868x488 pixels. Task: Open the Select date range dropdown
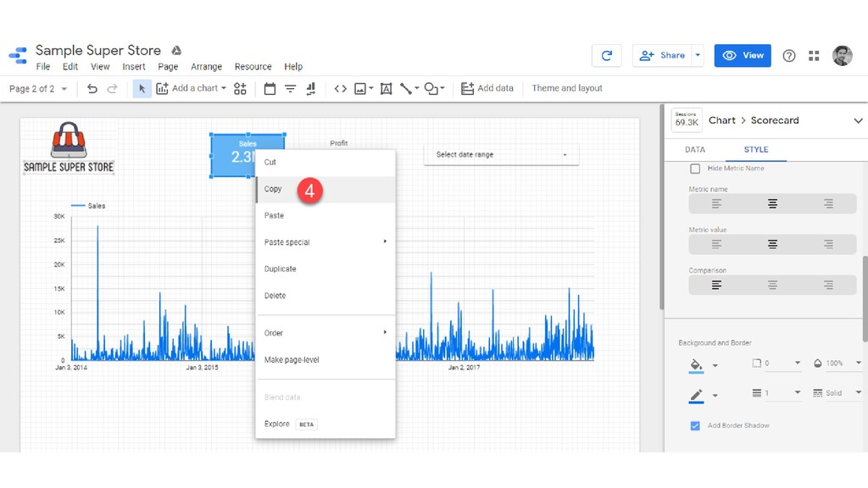pos(501,155)
